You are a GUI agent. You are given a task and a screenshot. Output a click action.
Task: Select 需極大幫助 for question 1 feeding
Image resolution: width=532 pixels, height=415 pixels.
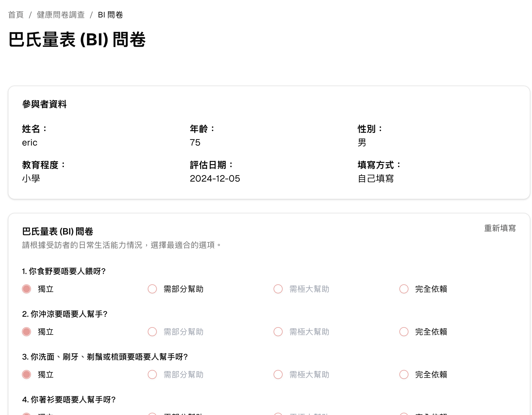point(278,289)
